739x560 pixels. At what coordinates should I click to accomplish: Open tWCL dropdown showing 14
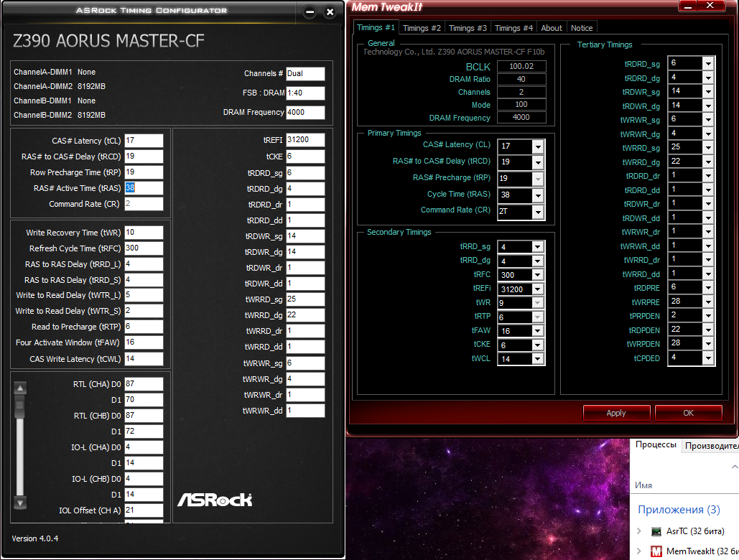[x=538, y=359]
